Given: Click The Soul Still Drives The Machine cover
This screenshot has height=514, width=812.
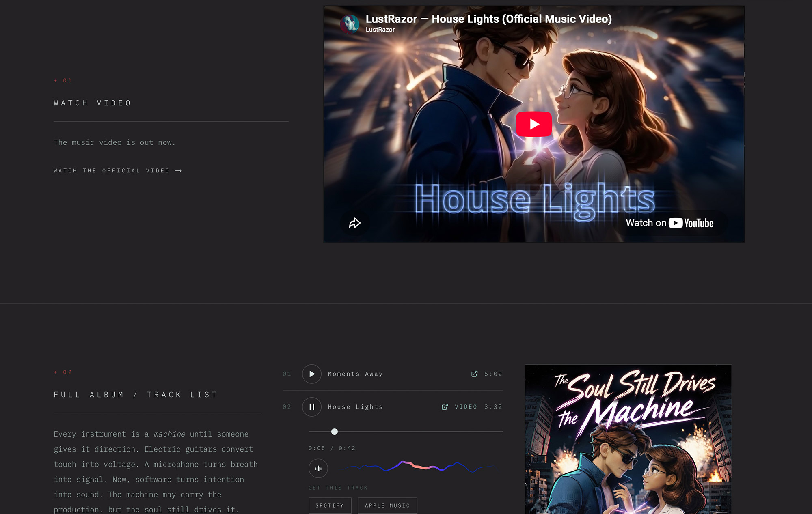Looking at the screenshot, I should pyautogui.click(x=628, y=439).
